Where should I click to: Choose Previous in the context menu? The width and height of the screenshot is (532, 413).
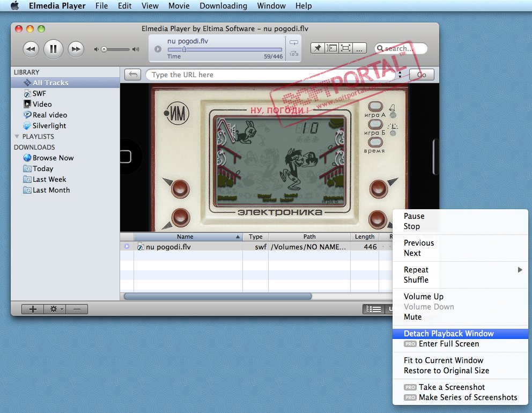461,243
